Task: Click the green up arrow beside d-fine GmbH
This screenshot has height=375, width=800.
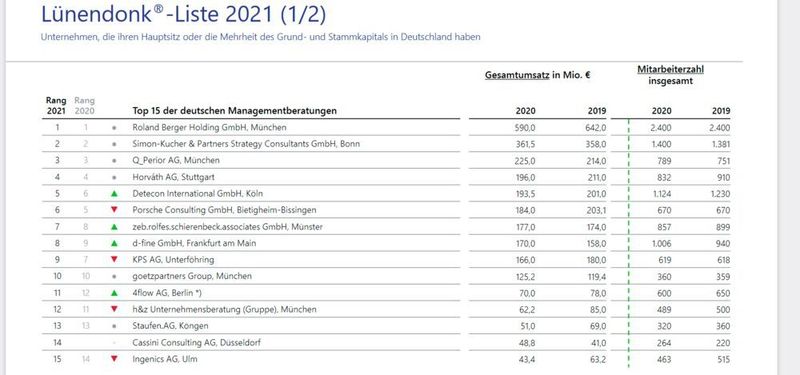Action: [x=114, y=243]
